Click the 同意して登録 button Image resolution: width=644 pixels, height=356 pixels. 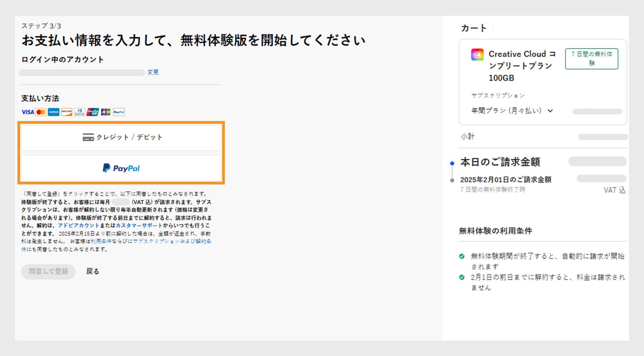tap(48, 271)
